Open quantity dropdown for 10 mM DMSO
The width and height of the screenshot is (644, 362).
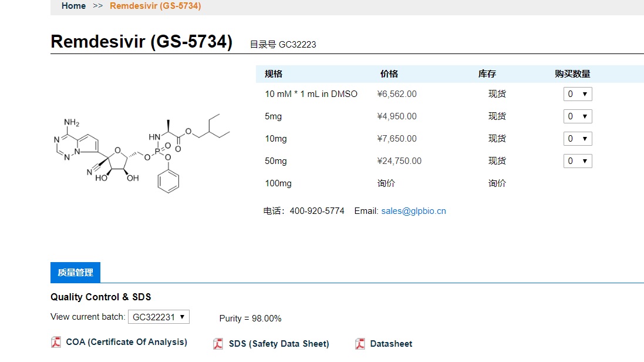point(578,94)
